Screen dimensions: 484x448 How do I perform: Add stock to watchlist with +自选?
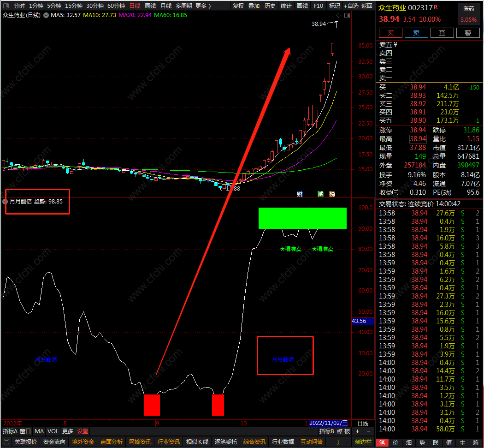(351, 6)
